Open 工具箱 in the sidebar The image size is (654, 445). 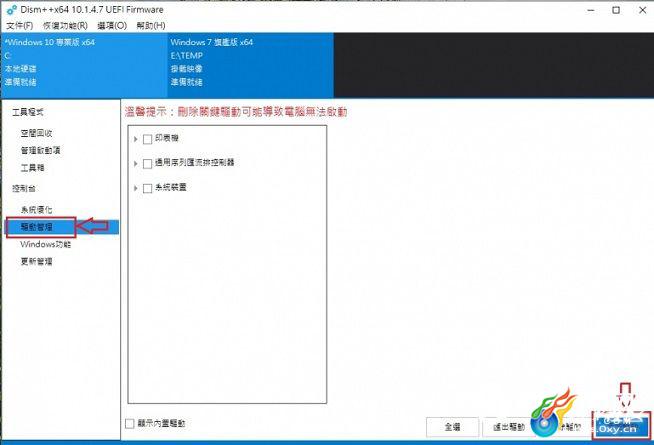(32, 168)
